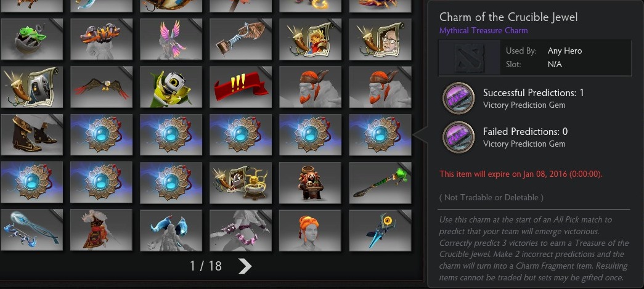This screenshot has height=289, width=644.
Task: Select the horn with glasses-man portrait
Action: pos(380,39)
